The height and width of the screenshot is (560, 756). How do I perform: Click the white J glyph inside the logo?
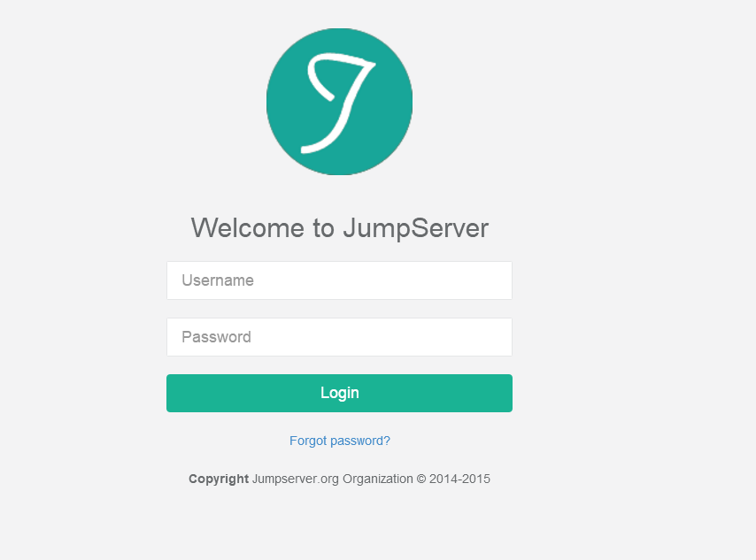click(338, 104)
